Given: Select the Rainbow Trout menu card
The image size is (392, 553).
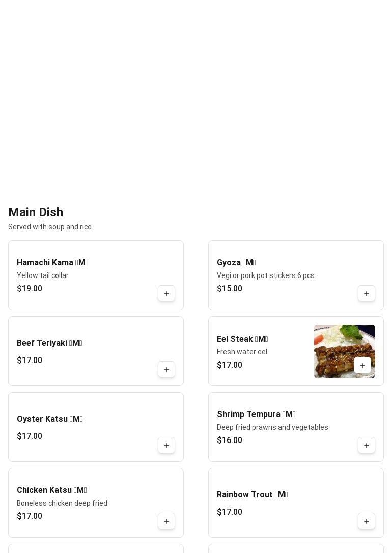Looking at the screenshot, I should (x=296, y=503).
